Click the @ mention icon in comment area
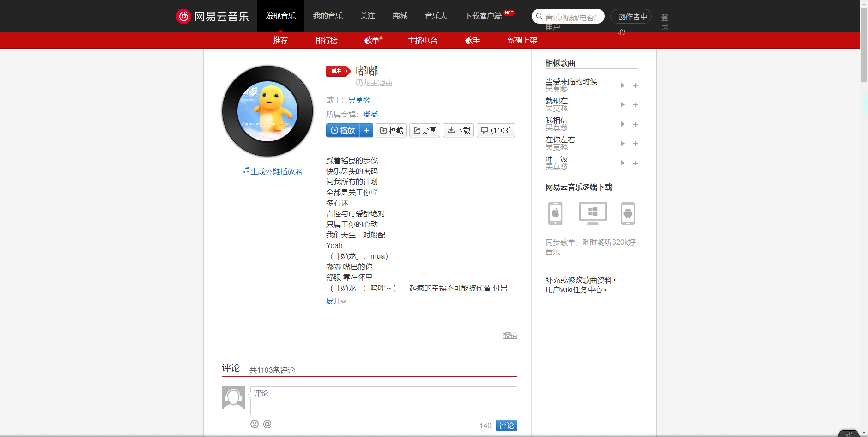Image resolution: width=868 pixels, height=437 pixels. tap(267, 424)
